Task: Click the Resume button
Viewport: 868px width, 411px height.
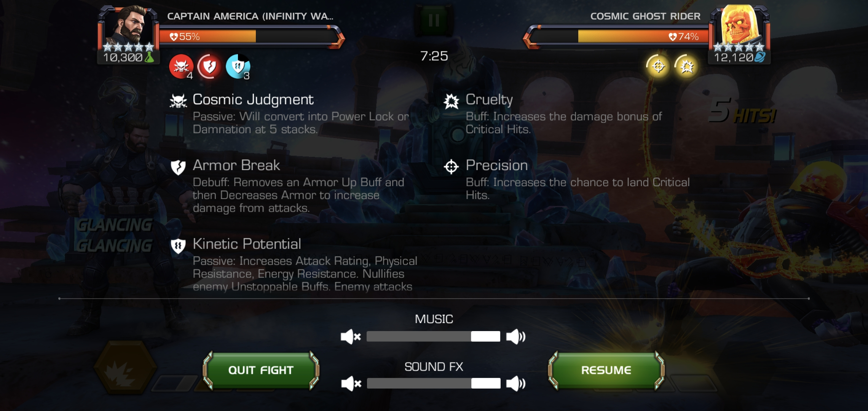Action: point(606,370)
